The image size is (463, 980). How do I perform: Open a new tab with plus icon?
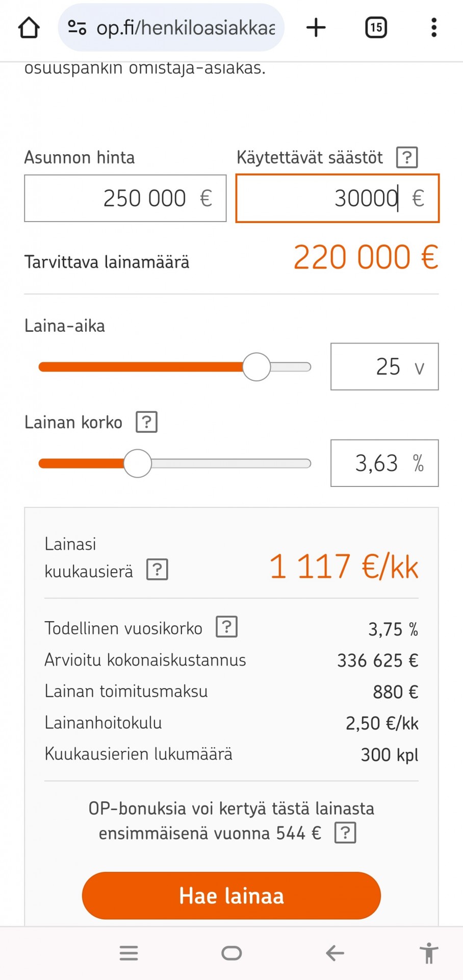(316, 28)
